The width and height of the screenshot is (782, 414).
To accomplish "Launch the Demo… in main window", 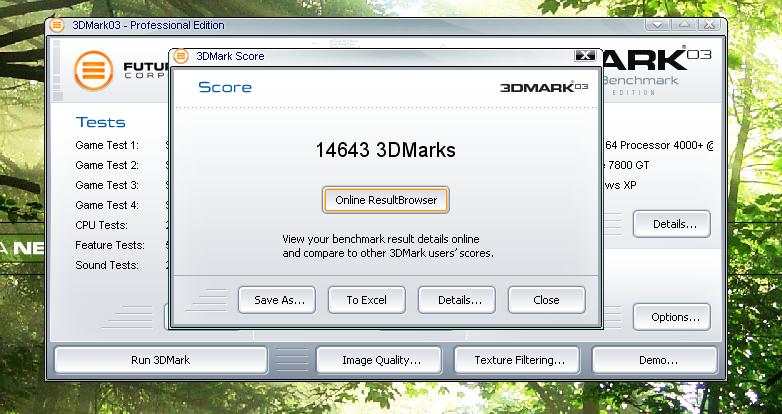I will pos(654,360).
